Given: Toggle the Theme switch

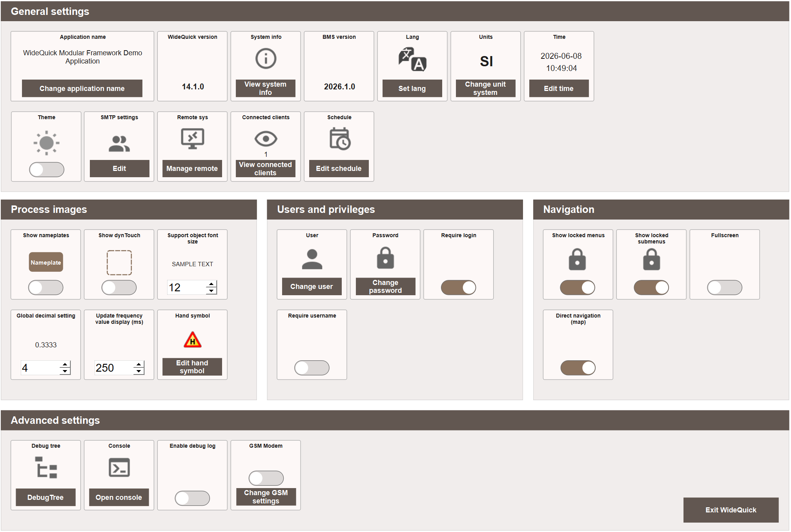Looking at the screenshot, I should point(47,169).
